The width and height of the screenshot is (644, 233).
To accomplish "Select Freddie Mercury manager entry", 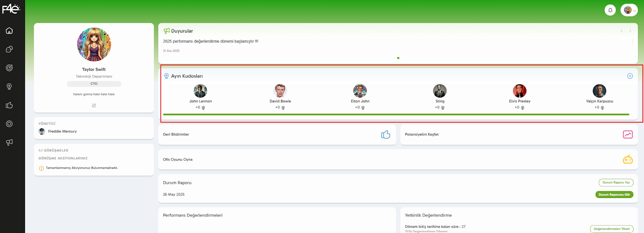I will click(x=62, y=131).
